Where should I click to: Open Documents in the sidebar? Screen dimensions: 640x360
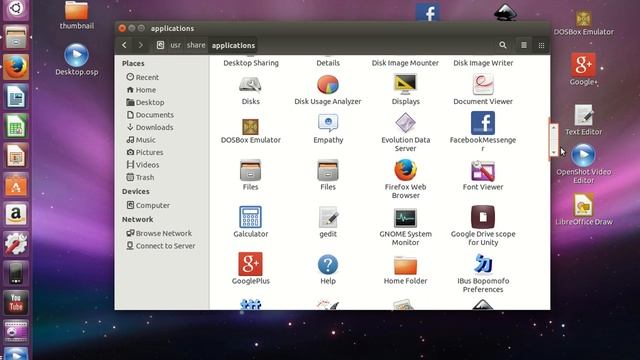point(150,115)
